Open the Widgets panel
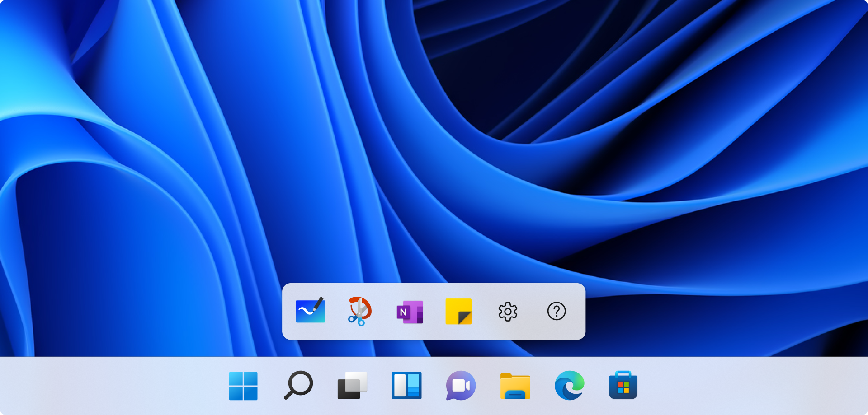This screenshot has width=868, height=415. pyautogui.click(x=407, y=385)
